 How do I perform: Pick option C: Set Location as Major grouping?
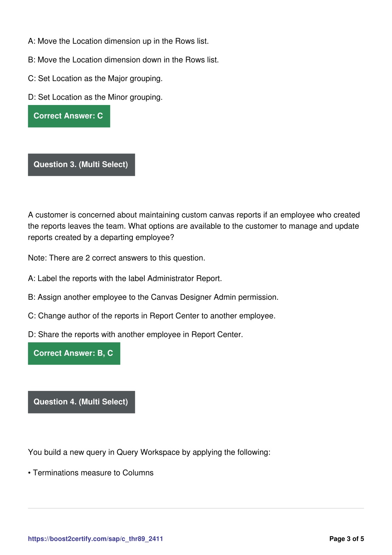[95, 79]
